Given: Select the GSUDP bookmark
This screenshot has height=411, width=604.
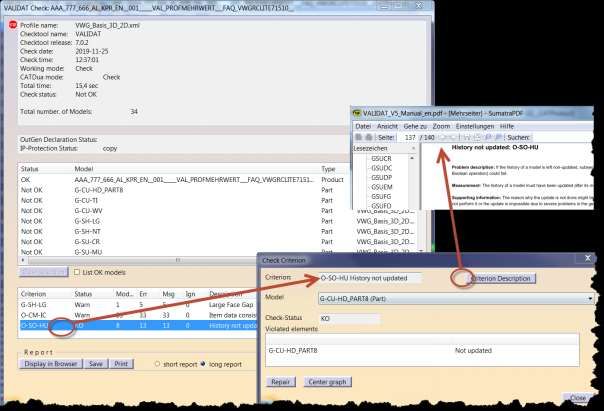Looking at the screenshot, I should point(381,177).
